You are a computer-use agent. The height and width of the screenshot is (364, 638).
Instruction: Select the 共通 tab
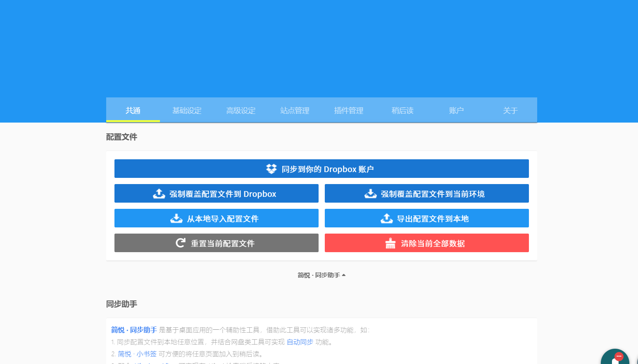pos(133,110)
